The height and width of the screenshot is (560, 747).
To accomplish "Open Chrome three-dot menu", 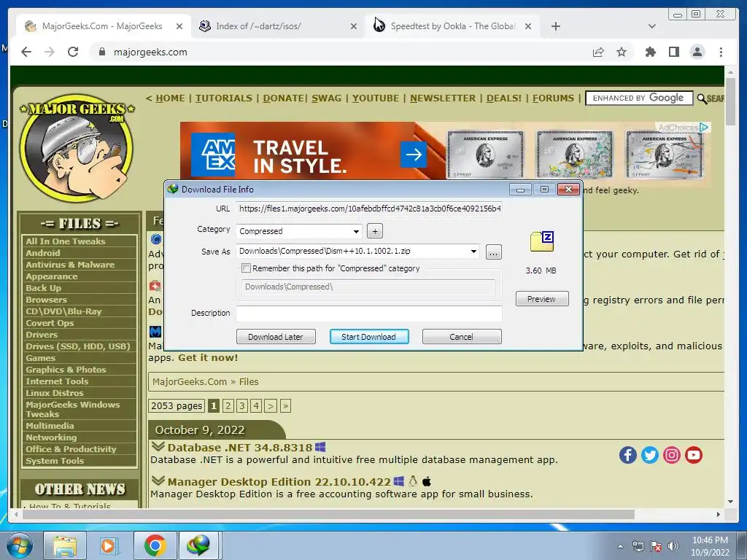I will [x=721, y=52].
